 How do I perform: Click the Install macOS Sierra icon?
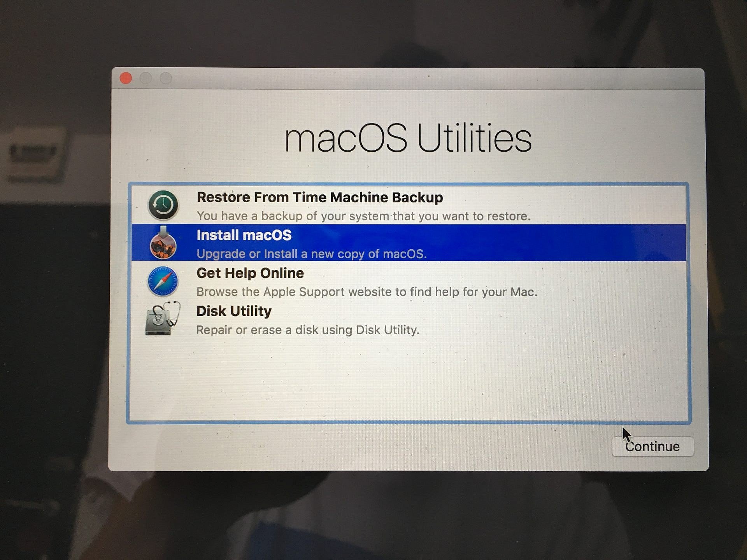[163, 243]
